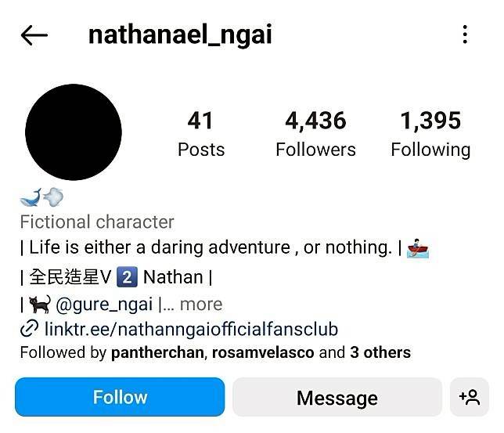The width and height of the screenshot is (504, 433).
Task: Tap the 41 Posts count
Action: tap(201, 134)
